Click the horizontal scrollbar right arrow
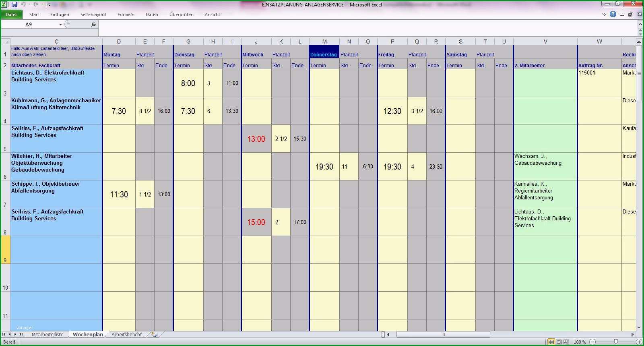Screen dimensions: 644x346 click(632, 334)
